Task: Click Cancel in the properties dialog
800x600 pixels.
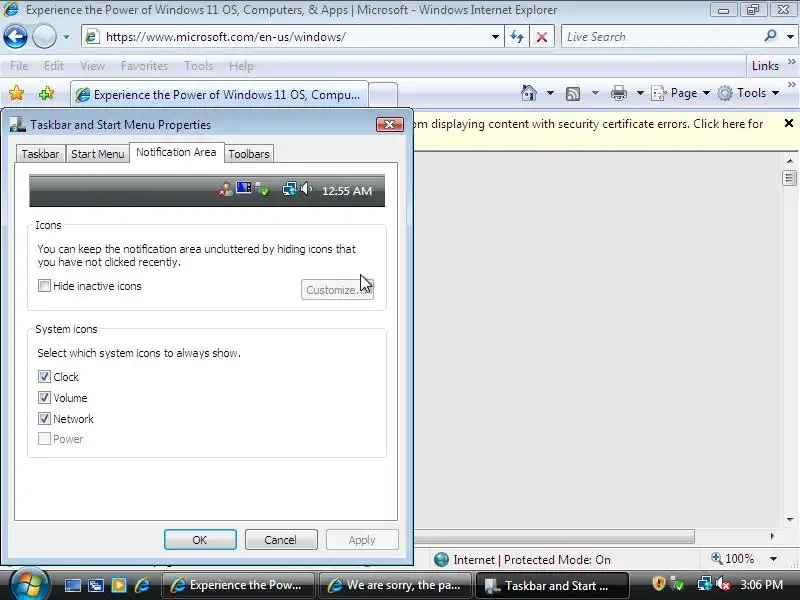Action: tap(281, 540)
